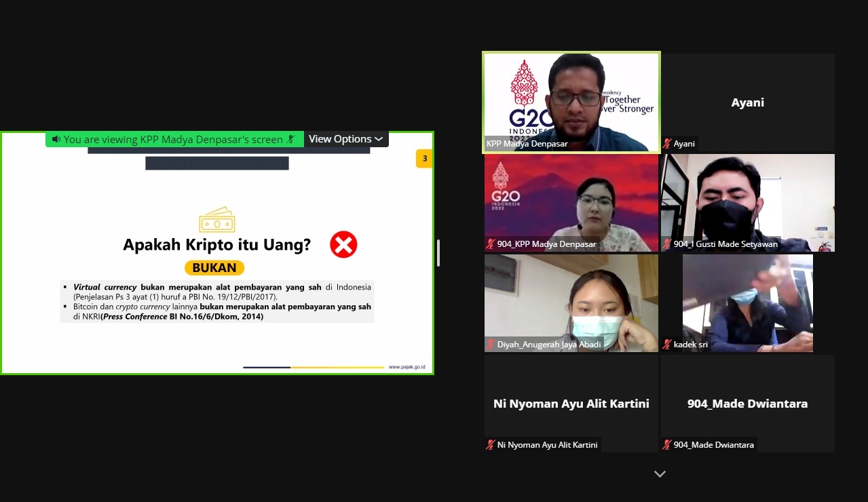Click the www.pajak.go.id link on the slide
The image size is (868, 502).
[407, 367]
